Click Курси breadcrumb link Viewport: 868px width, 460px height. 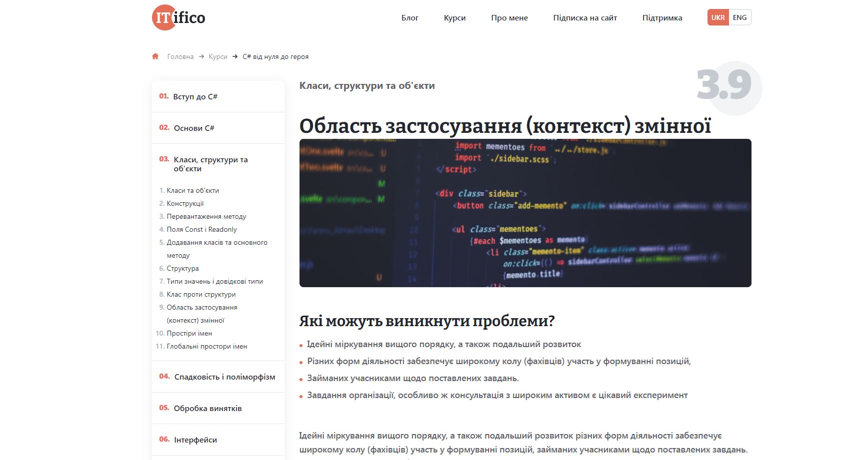tap(218, 56)
